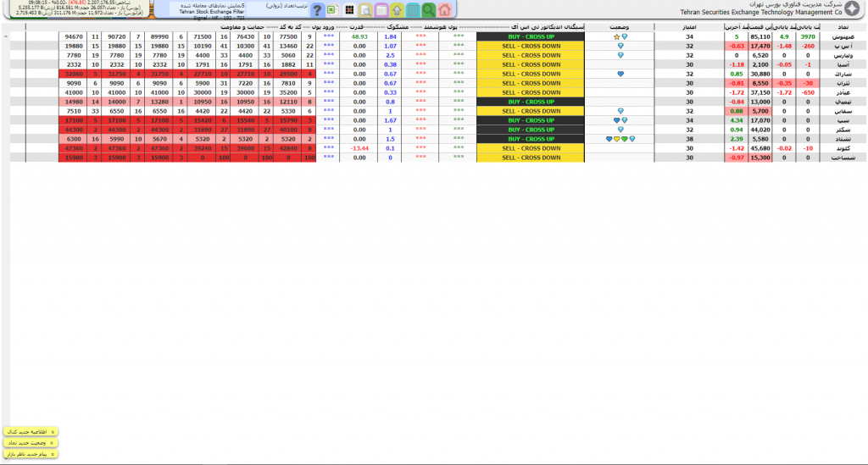Click red 32060 cell in شاراک row

74,74
